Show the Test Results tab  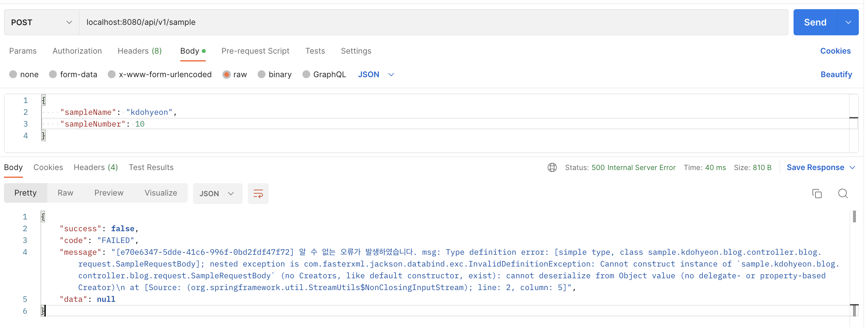151,167
